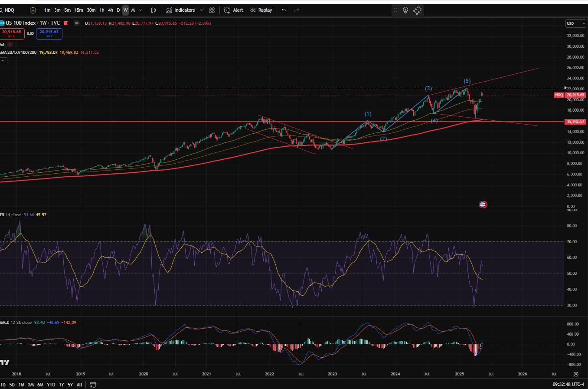
Task: Set date range to 5Y
Action: [70, 385]
